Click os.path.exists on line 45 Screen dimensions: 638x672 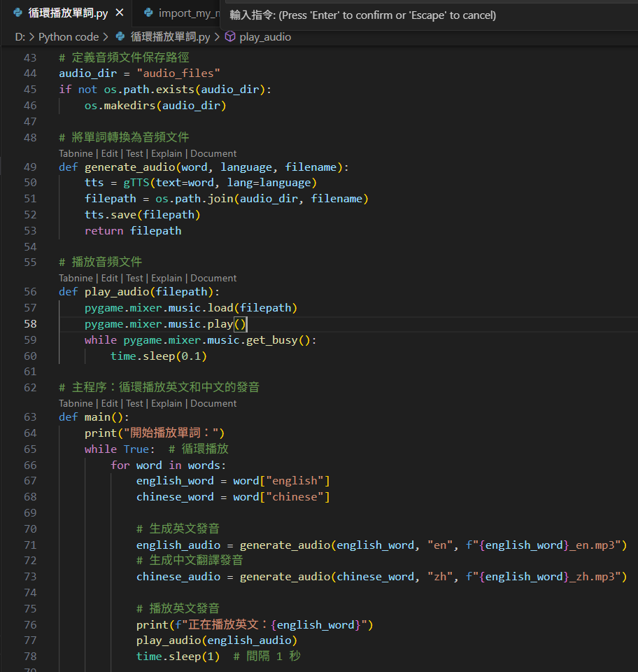pos(149,90)
